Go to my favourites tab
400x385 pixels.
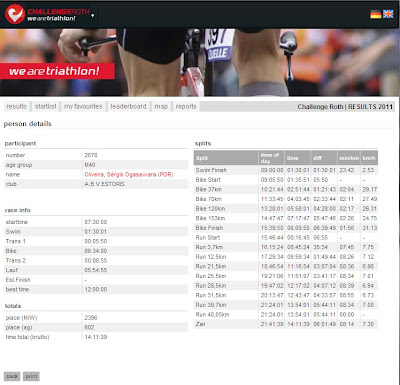click(x=83, y=106)
